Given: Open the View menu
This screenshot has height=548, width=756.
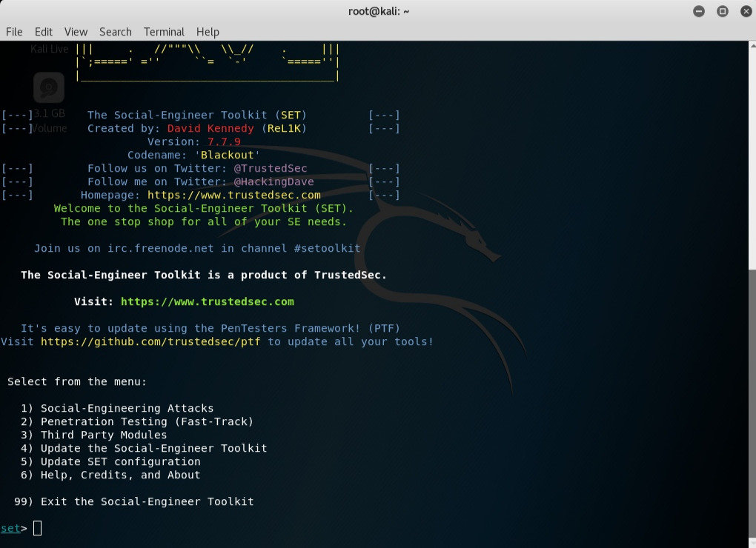Looking at the screenshot, I should click(x=76, y=32).
